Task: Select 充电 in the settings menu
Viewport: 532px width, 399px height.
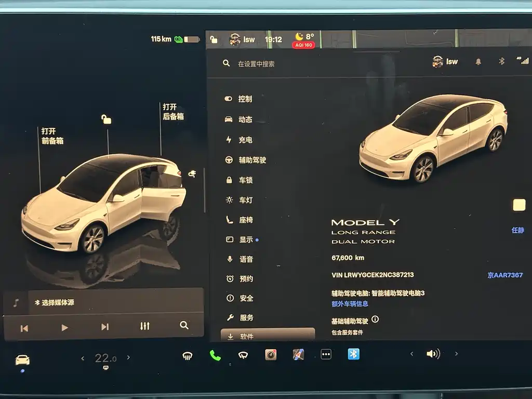Action: click(245, 140)
